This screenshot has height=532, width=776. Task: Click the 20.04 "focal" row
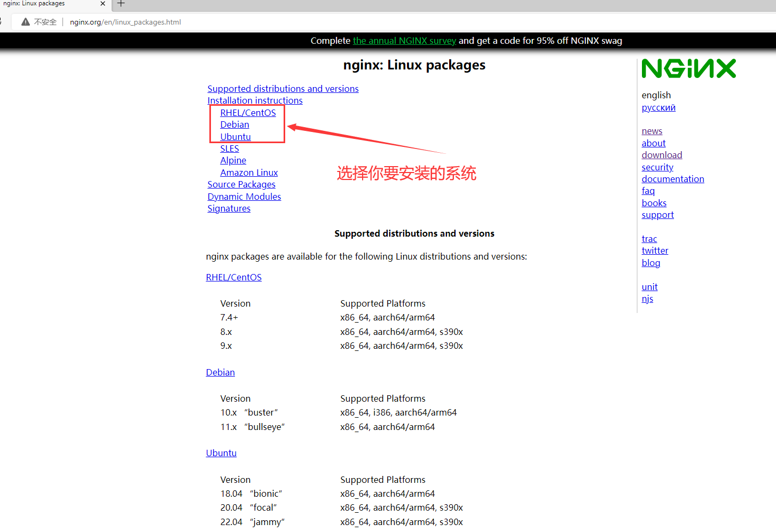tap(341, 507)
